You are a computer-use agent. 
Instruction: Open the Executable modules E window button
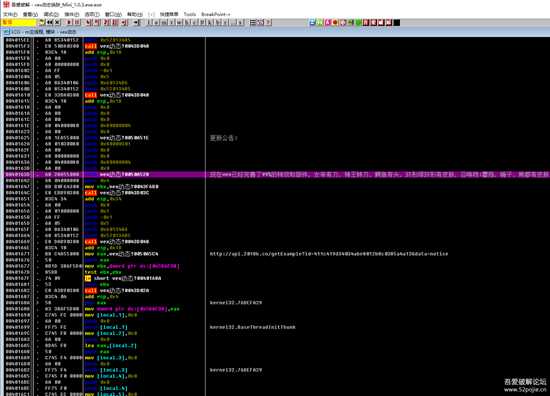pos(156,22)
